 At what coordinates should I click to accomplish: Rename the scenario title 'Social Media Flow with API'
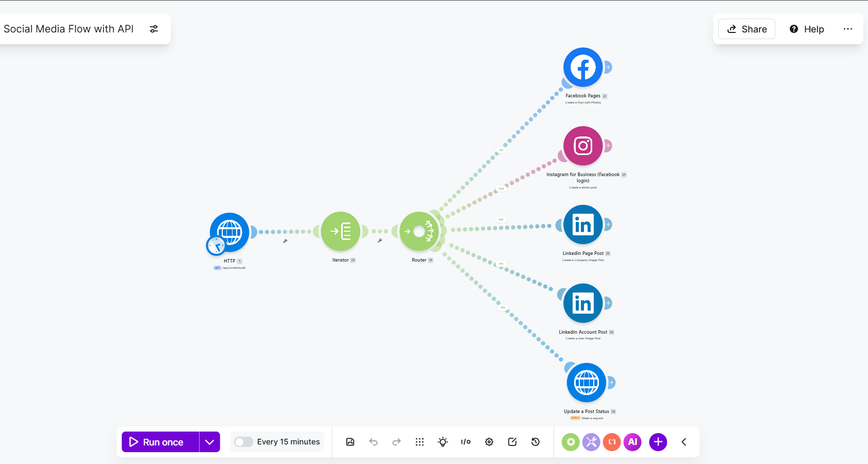tap(68, 29)
